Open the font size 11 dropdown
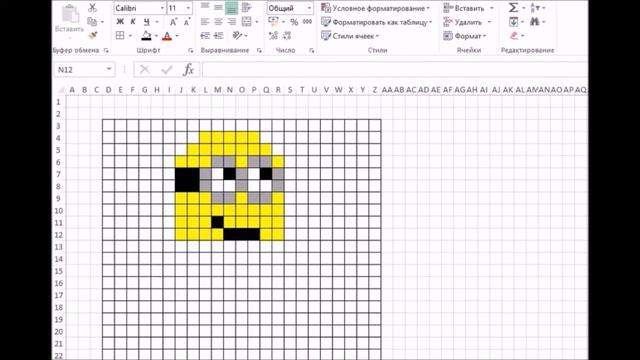The height and width of the screenshot is (360, 640). point(188,8)
